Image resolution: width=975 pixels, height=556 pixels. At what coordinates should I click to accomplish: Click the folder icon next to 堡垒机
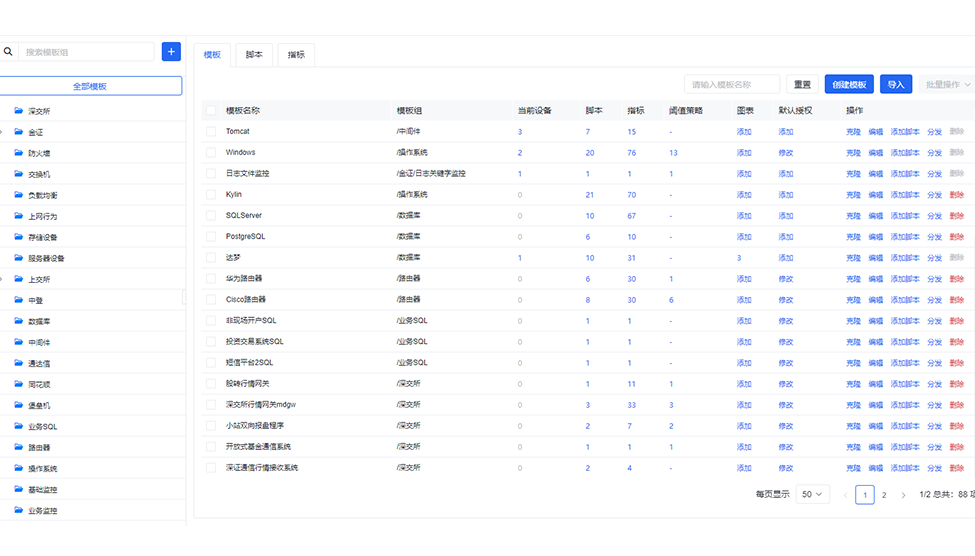tap(19, 405)
